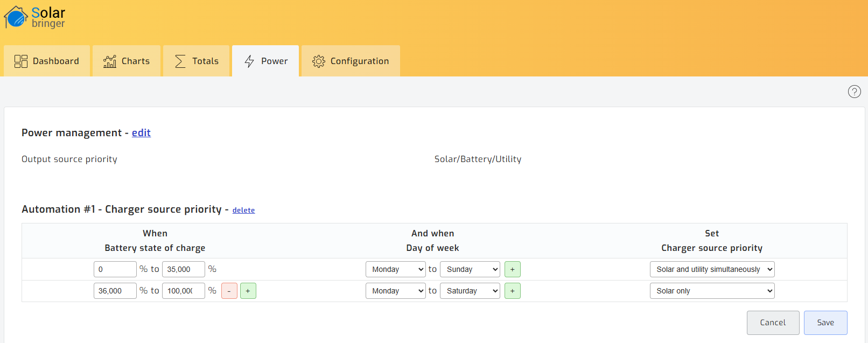This screenshot has height=343, width=868.
Task: Open the 'Solar only' charger priority dropdown
Action: [712, 291]
